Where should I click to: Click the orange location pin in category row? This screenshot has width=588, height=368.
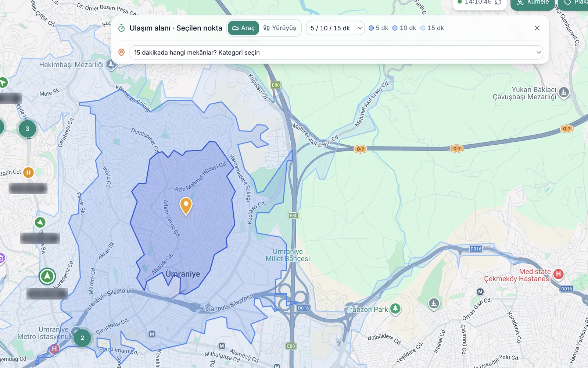pos(122,53)
